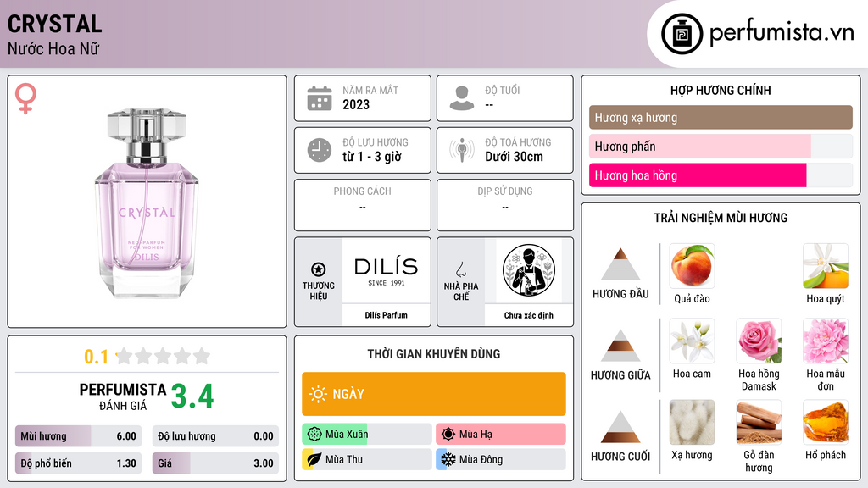Click the pink female gender symbol
The image size is (868, 488).
[25, 98]
